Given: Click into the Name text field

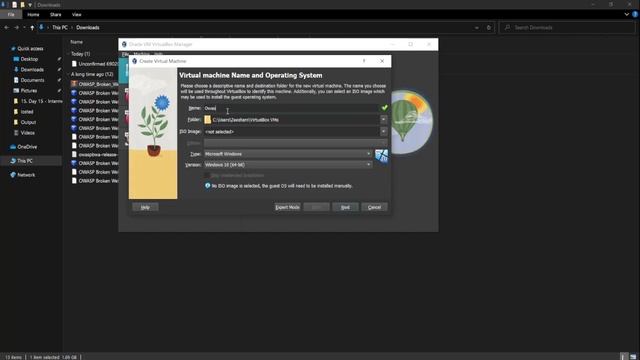Looking at the screenshot, I should (x=291, y=108).
